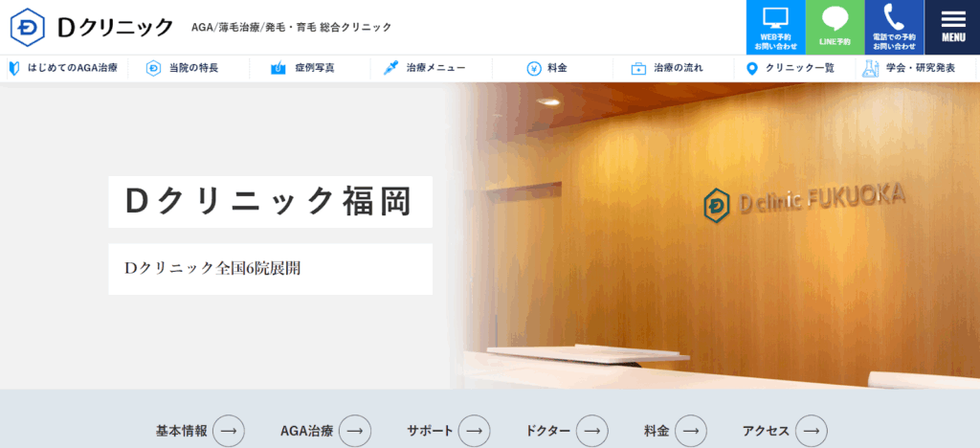Open the hamburger MENU button
The height and width of the screenshot is (448, 980).
click(x=952, y=27)
